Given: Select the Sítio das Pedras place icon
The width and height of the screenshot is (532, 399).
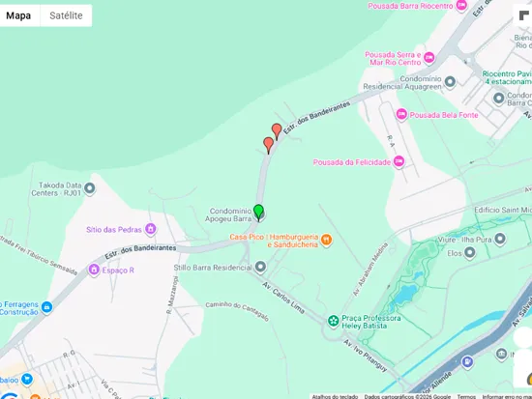Looking at the screenshot, I should [x=150, y=229].
